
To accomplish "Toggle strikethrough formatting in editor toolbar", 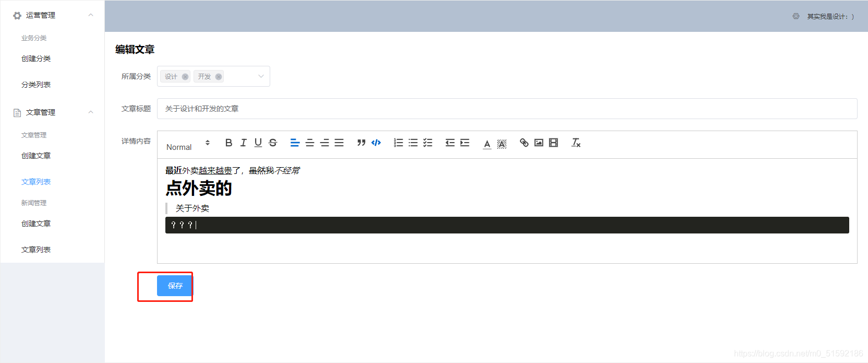I will [273, 143].
